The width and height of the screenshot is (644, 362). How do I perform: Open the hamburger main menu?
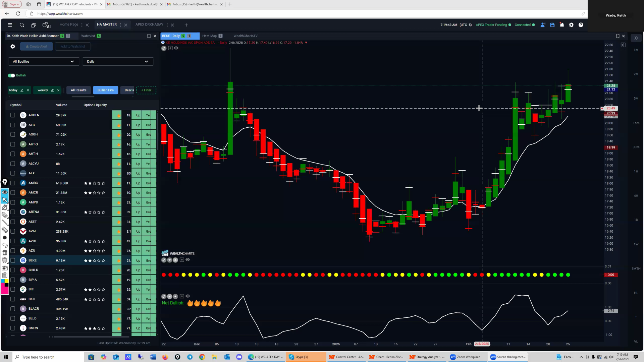tap(10, 25)
